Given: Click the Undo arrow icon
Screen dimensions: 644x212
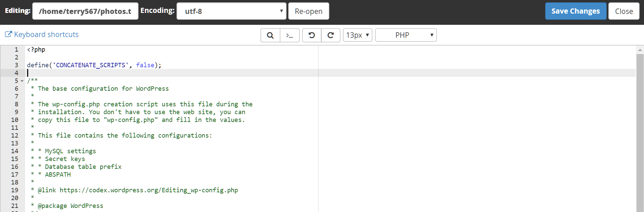Looking at the screenshot, I should pyautogui.click(x=312, y=35).
